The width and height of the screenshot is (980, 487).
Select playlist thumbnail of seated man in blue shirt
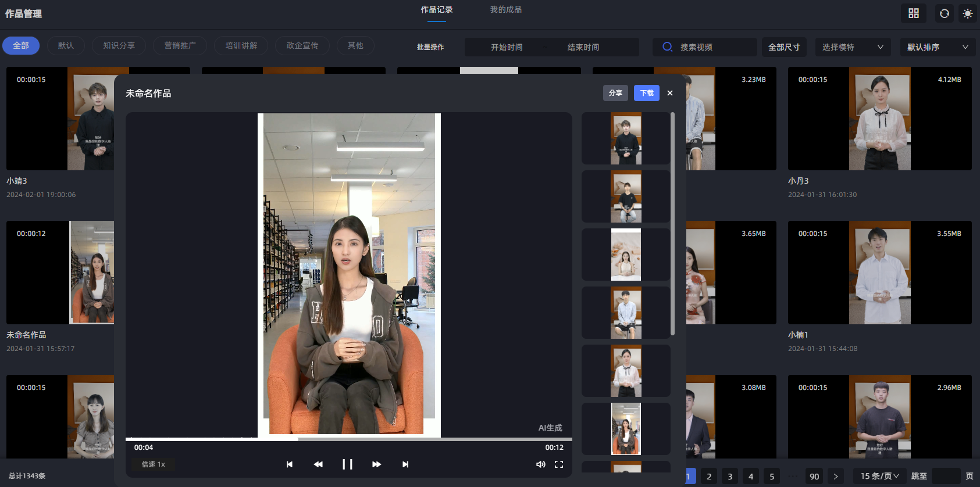(626, 313)
